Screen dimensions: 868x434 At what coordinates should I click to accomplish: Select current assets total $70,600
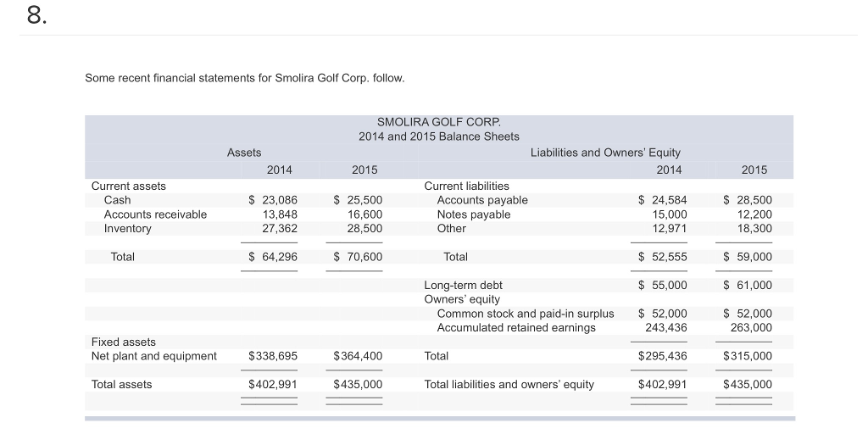click(358, 257)
